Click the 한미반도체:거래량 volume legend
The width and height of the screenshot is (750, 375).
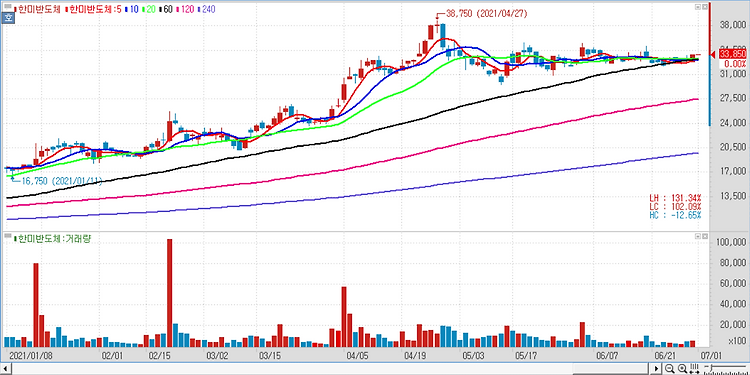tap(53, 239)
